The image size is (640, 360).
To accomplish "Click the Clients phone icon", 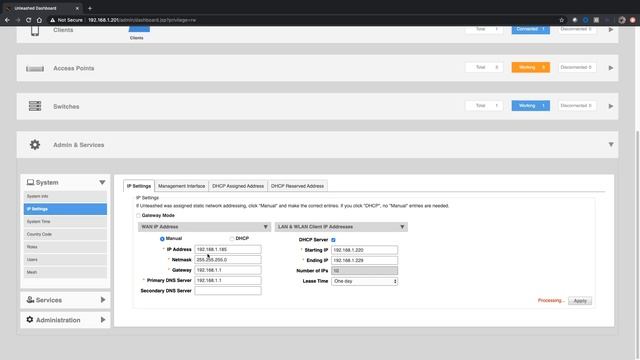I will (x=35, y=31).
